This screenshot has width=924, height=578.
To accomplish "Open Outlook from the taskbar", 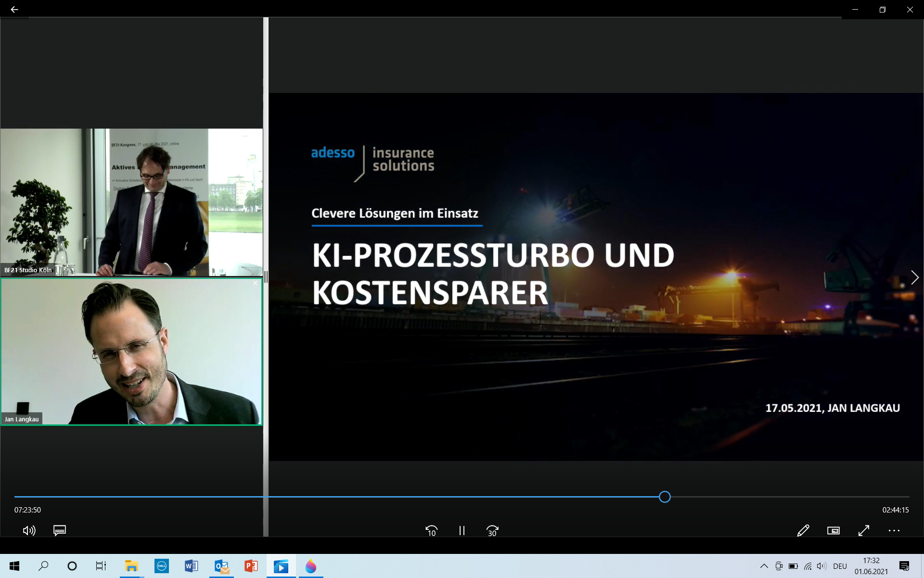I will (221, 566).
